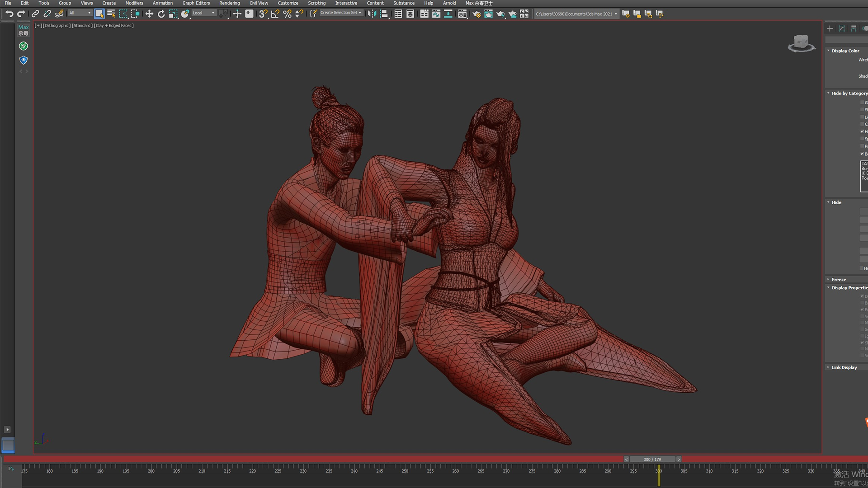Uncheck the Helpers hide checkbox

click(862, 131)
